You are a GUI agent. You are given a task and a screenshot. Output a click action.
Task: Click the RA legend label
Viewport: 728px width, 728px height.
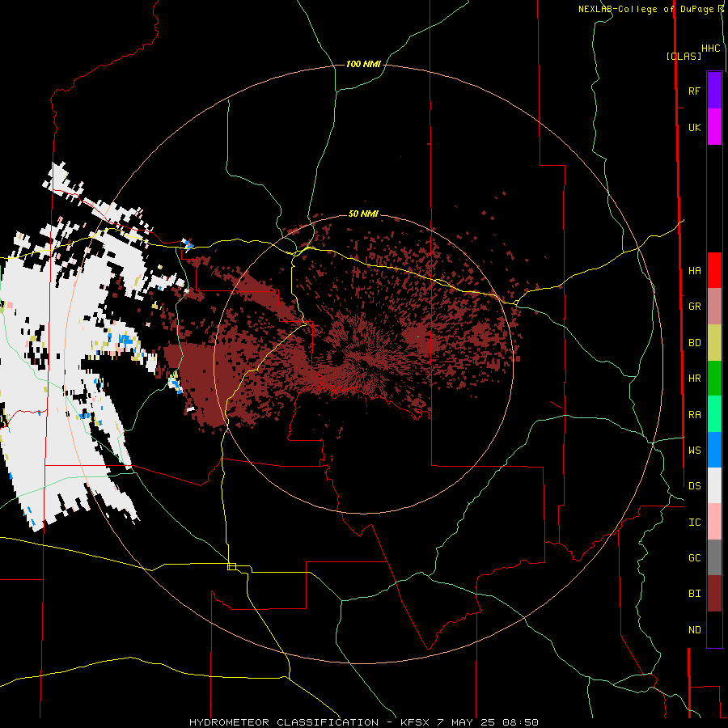(695, 415)
